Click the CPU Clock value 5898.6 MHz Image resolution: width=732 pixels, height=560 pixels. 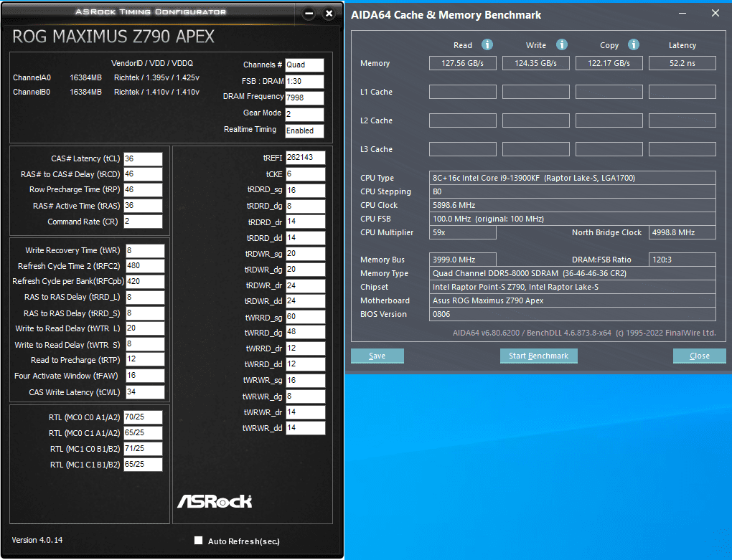coord(573,205)
